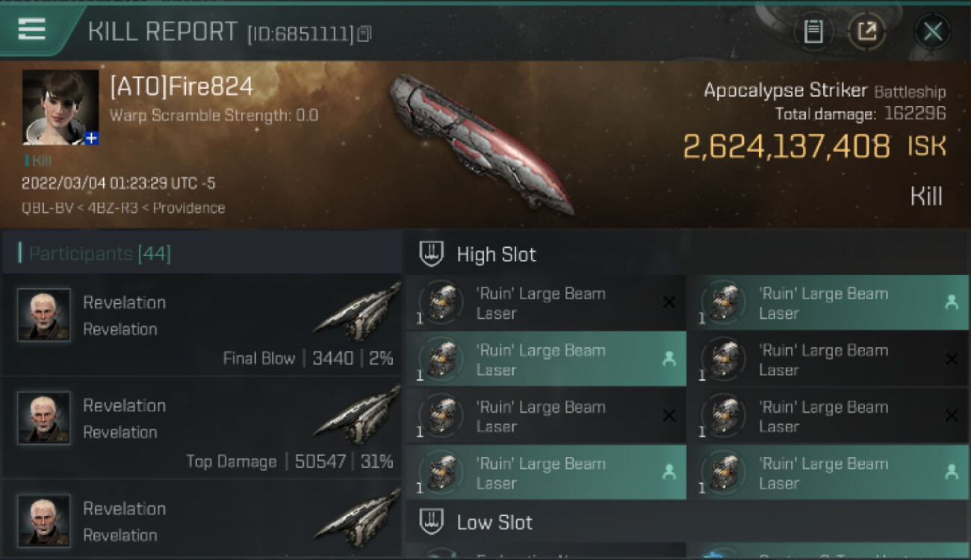
Task: Click the High Slot shield icon
Action: pyautogui.click(x=431, y=254)
